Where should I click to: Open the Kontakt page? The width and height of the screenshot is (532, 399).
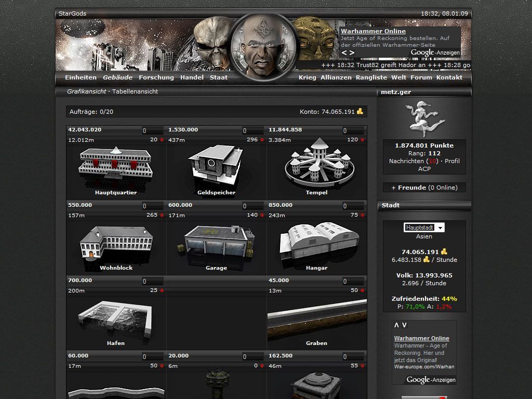449,77
